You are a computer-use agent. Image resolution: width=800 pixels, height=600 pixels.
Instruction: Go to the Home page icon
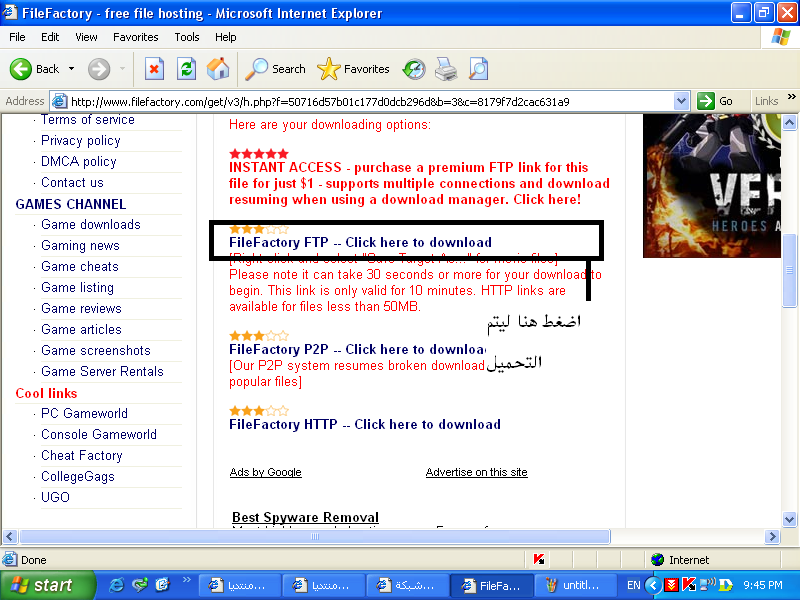point(218,69)
